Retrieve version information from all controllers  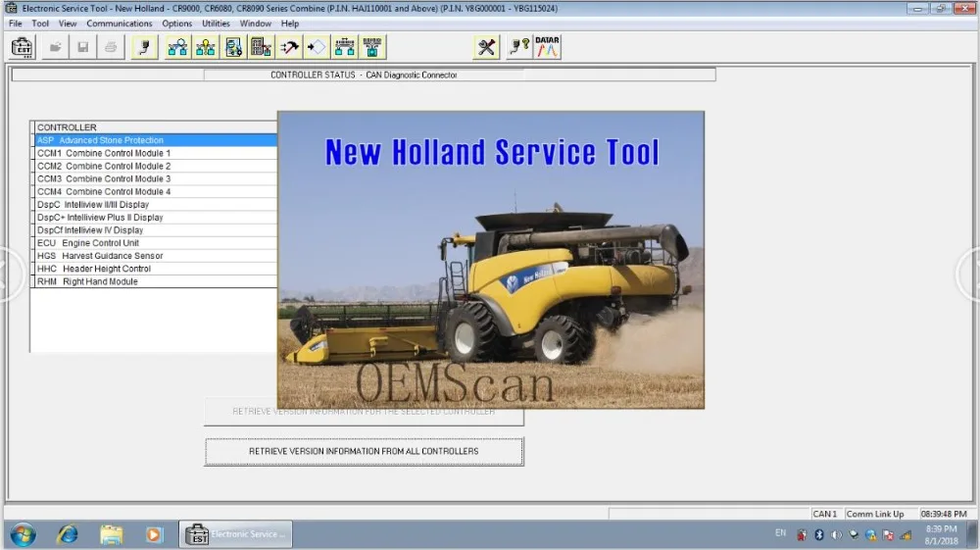pyautogui.click(x=364, y=451)
